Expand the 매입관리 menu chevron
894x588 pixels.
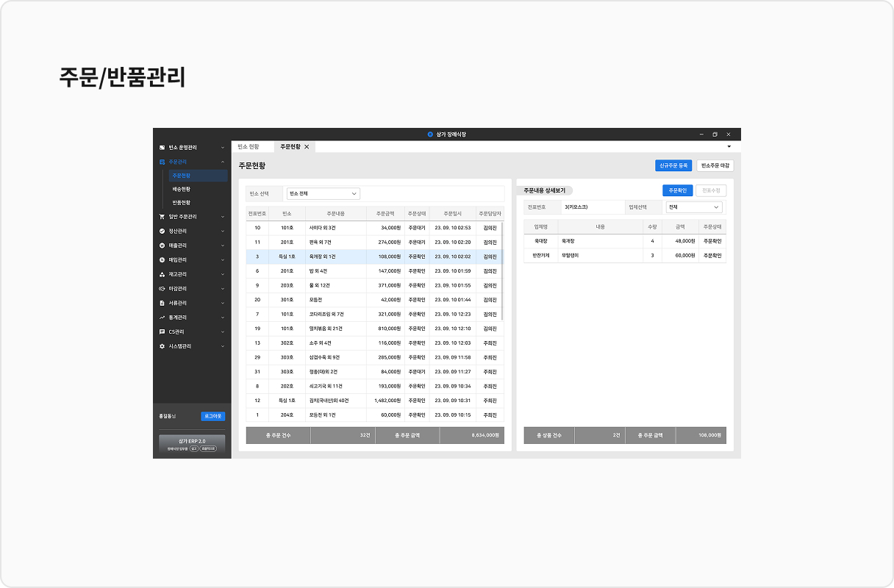[223, 260]
